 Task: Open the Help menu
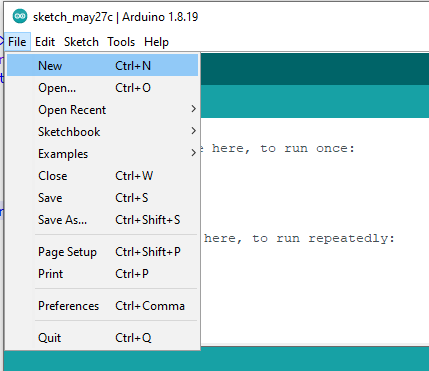[x=156, y=42]
